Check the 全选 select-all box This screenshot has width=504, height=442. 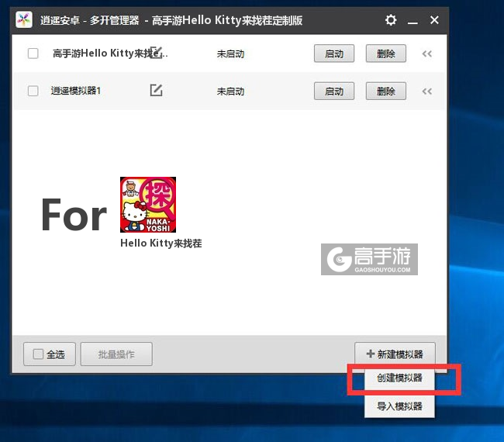(x=38, y=354)
